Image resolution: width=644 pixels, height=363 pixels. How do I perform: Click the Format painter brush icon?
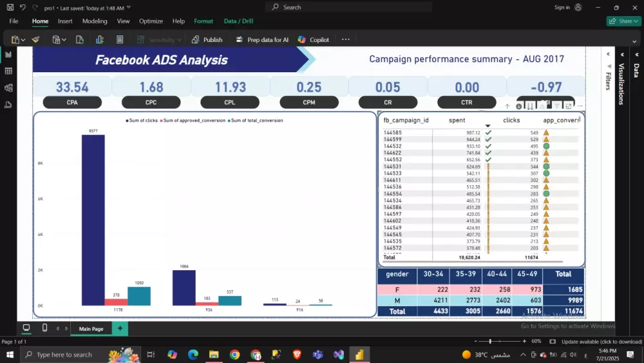pyautogui.click(x=35, y=39)
